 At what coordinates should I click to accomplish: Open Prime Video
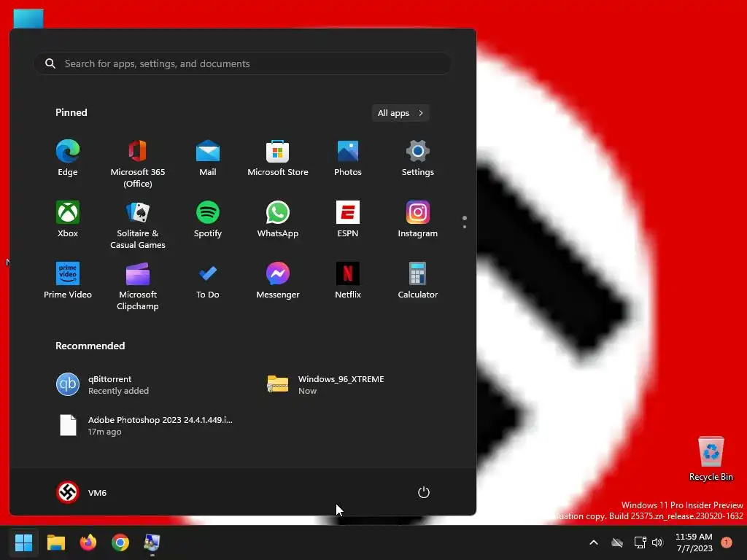(68, 281)
